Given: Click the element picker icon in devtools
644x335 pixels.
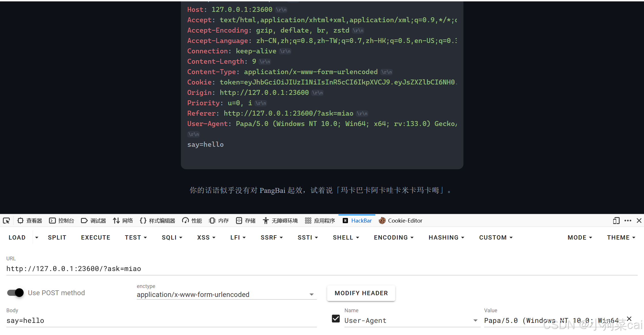Looking at the screenshot, I should click(6, 221).
